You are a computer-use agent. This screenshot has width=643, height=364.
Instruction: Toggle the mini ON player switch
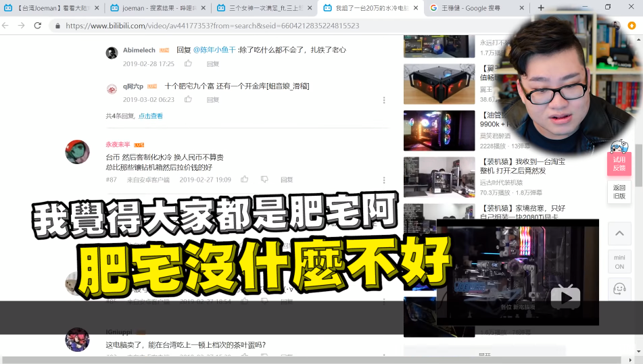pyautogui.click(x=619, y=261)
